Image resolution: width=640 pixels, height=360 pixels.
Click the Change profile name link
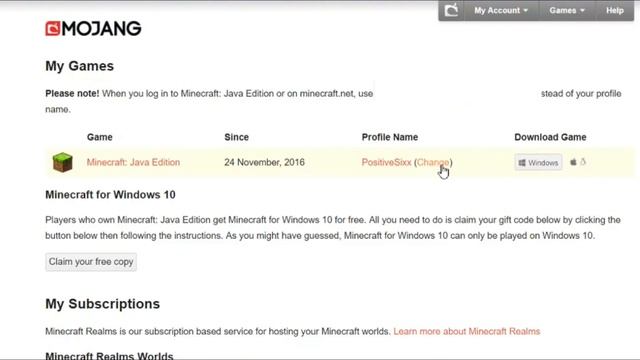(x=433, y=162)
